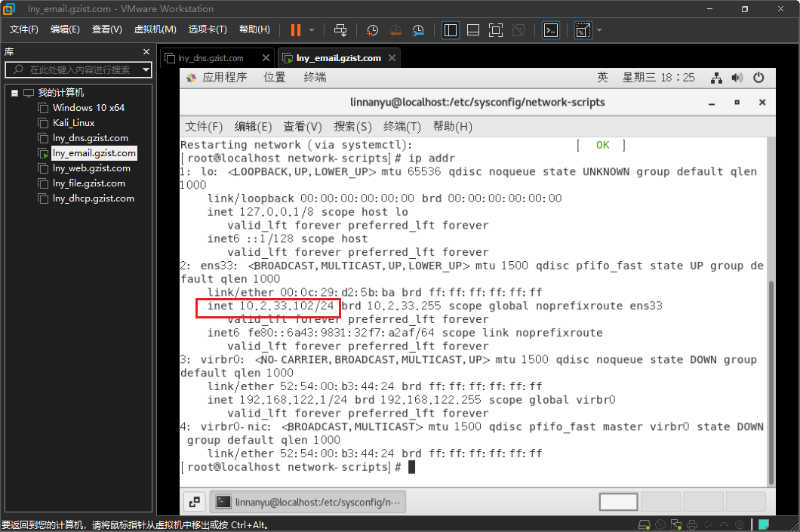Close the lny_dns.gzist.com tab
800x532 pixels.
coord(266,57)
